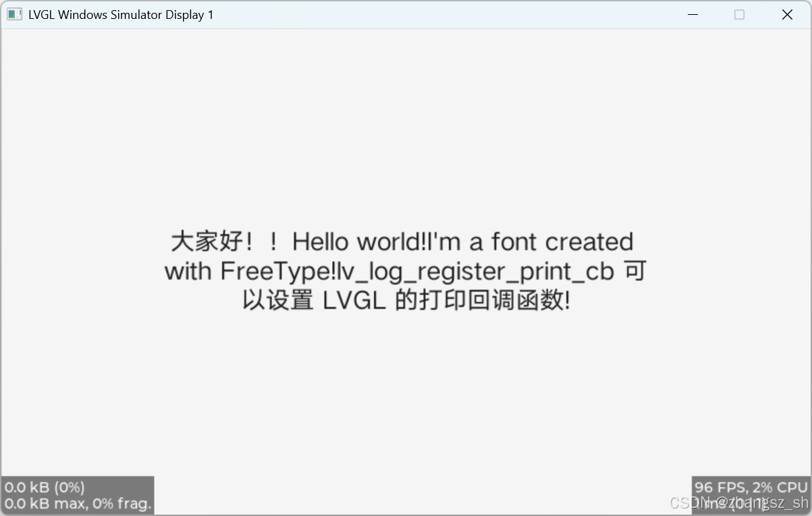
Task: Click the window title 'LVGL Windows Simulator Display 1'
Action: coord(121,15)
